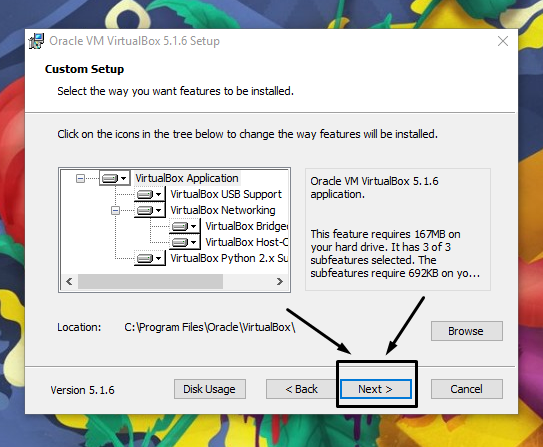The image size is (543, 447).
Task: Click the VirtualBox USB Support drive icon
Action: [x=145, y=195]
